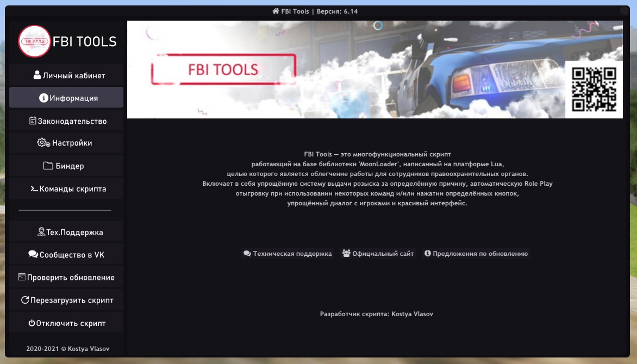Open the Биндер section
The width and height of the screenshot is (637, 364).
point(66,166)
